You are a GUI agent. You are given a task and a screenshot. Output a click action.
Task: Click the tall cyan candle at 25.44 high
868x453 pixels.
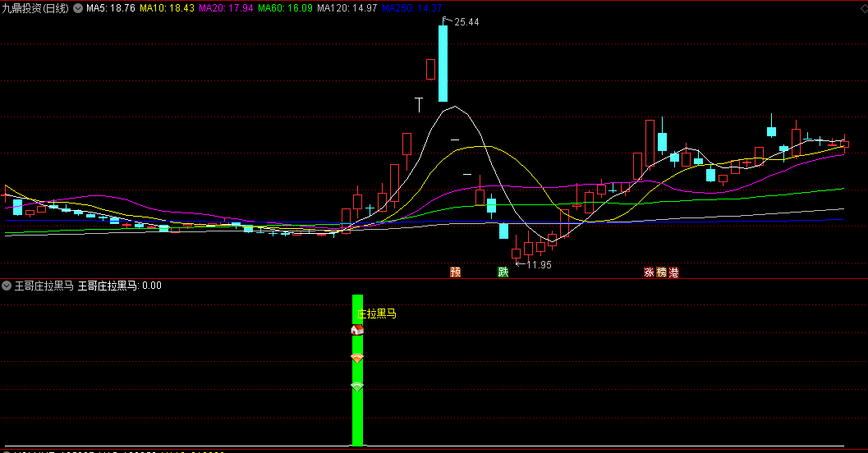tap(443, 62)
